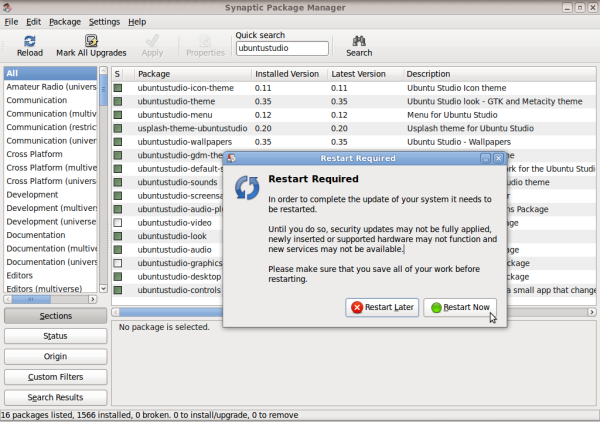Screen dimensions: 600x422
Task: Open the Package menu
Action: coord(65,22)
